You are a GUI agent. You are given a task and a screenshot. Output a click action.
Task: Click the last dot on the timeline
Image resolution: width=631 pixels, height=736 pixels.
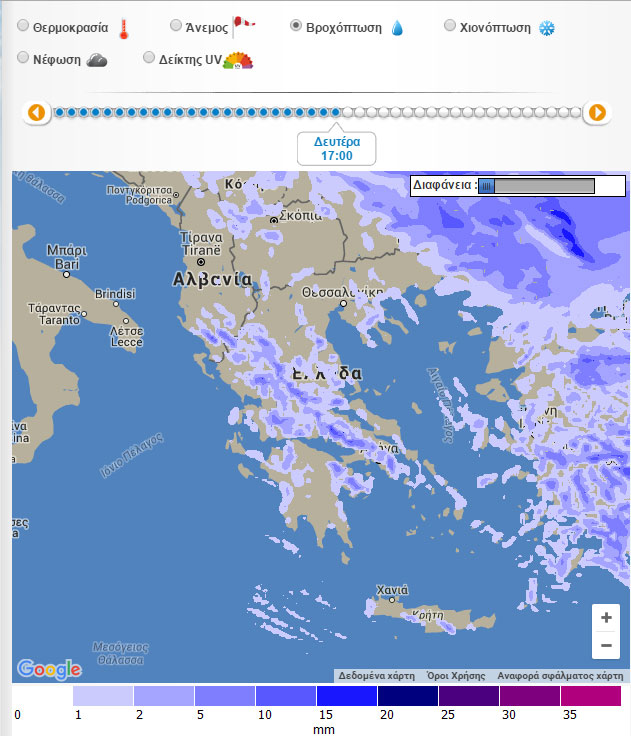pyautogui.click(x=575, y=112)
